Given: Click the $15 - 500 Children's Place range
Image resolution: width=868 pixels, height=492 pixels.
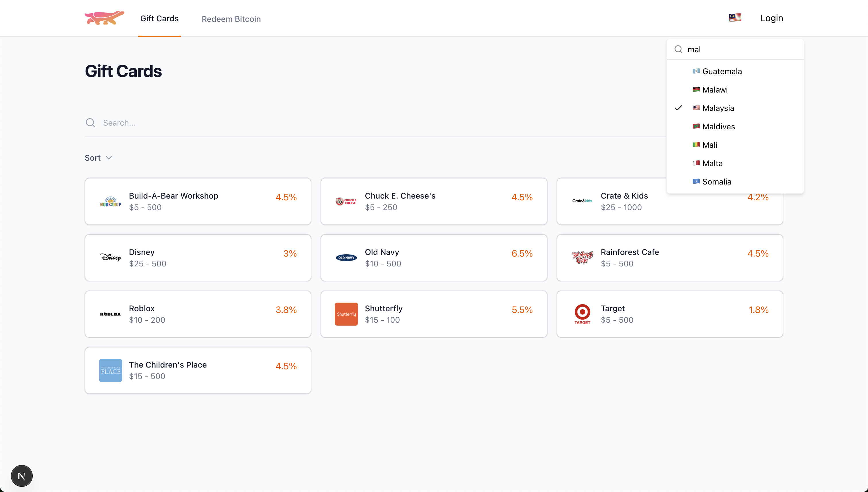Looking at the screenshot, I should coord(147,376).
